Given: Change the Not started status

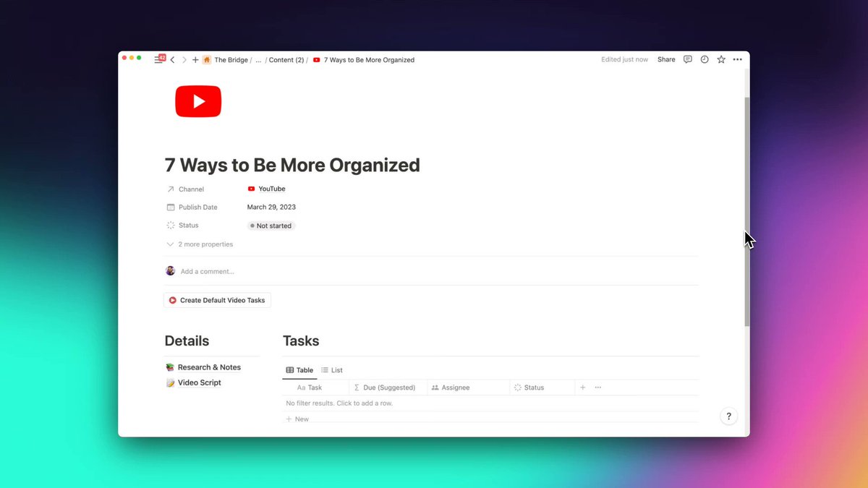Looking at the screenshot, I should (x=271, y=226).
